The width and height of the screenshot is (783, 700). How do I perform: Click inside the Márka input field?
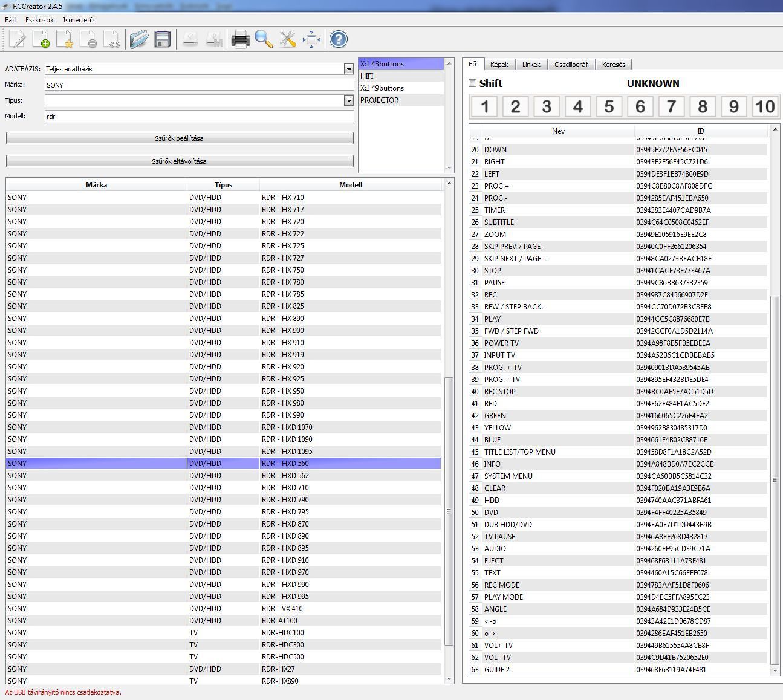tap(200, 85)
